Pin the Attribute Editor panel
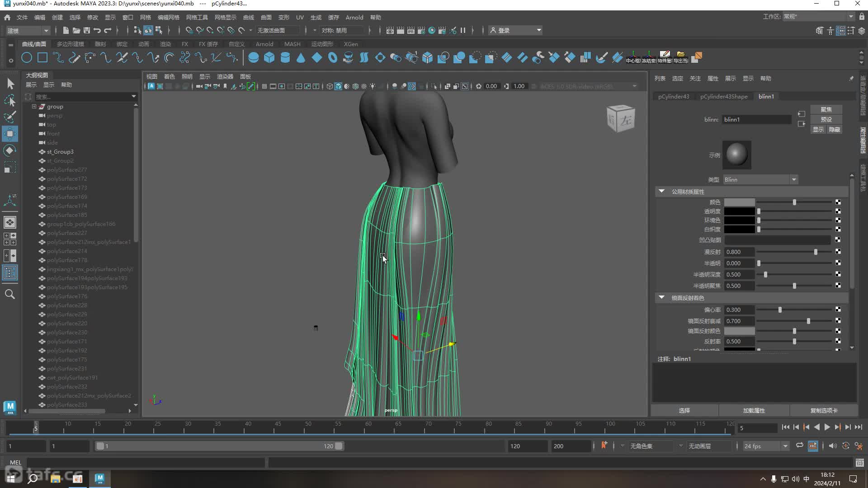This screenshot has width=868, height=488. (x=851, y=79)
